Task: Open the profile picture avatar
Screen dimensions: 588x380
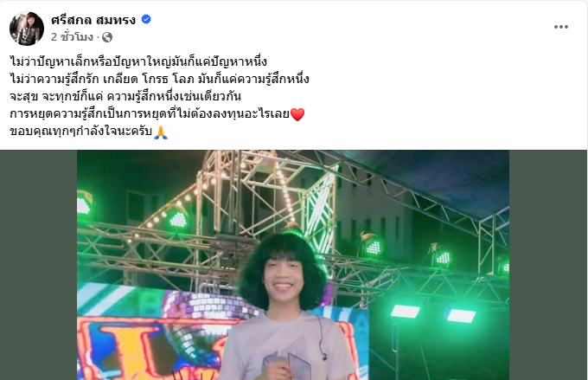Action: pos(27,29)
